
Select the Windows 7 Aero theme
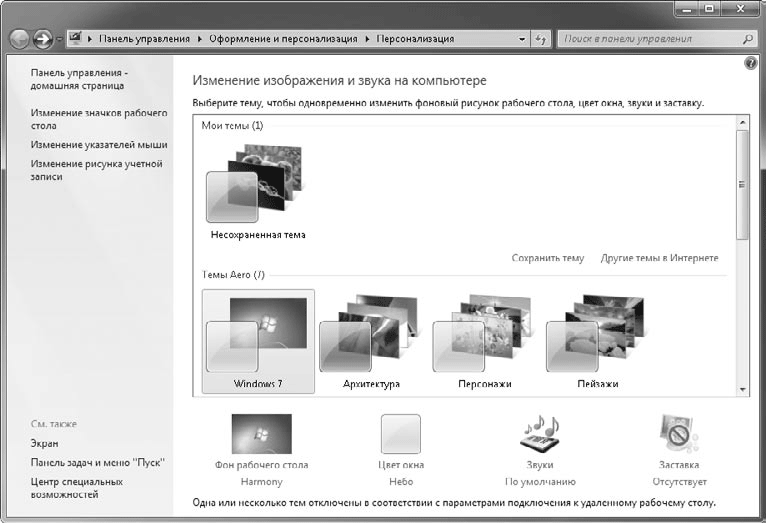tap(258, 342)
